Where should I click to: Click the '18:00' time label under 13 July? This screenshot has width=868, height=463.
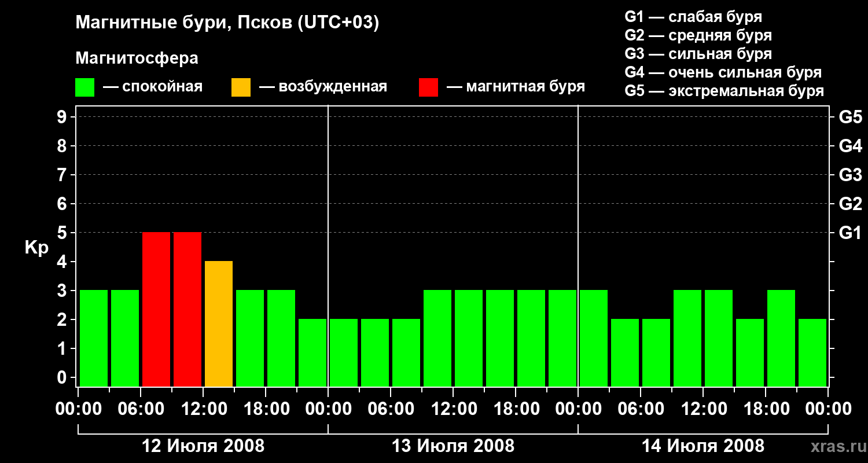516,409
